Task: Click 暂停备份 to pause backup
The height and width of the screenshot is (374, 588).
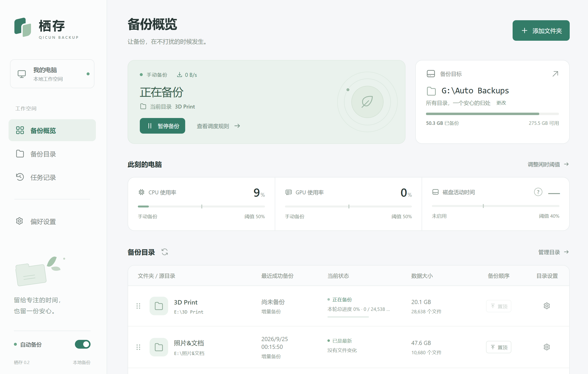Action: 162,126
